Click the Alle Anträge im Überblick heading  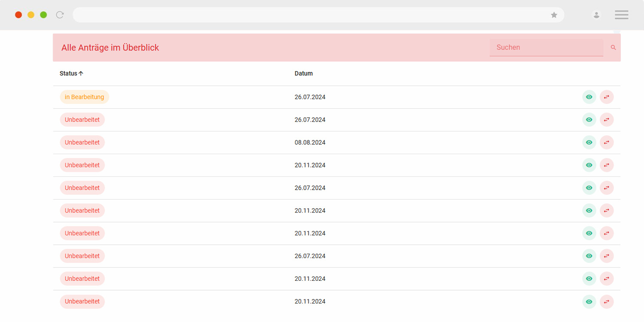pyautogui.click(x=110, y=48)
